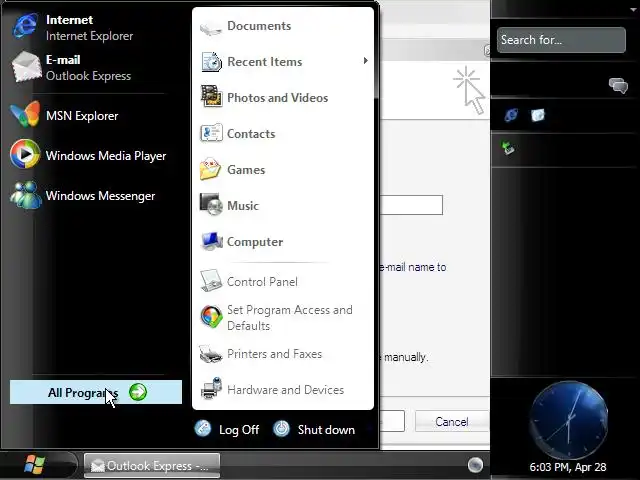
Task: Open Photos and Videos icon
Action: coord(211,97)
